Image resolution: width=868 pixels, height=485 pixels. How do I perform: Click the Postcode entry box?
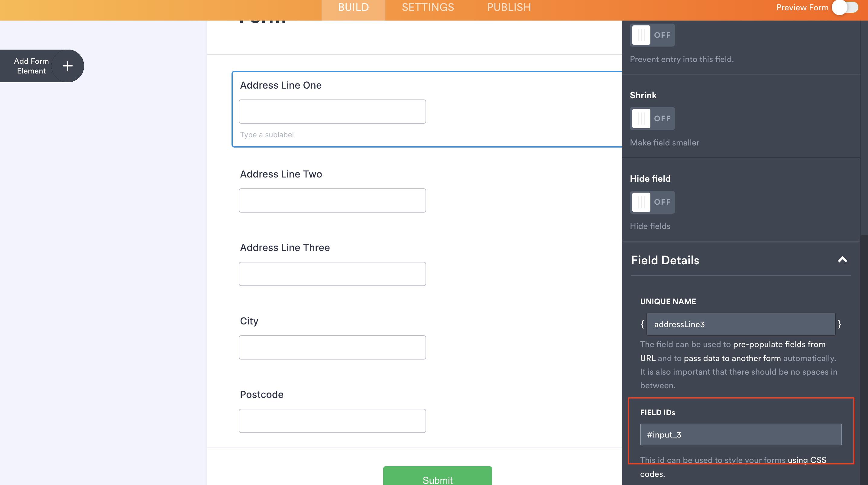(x=332, y=421)
